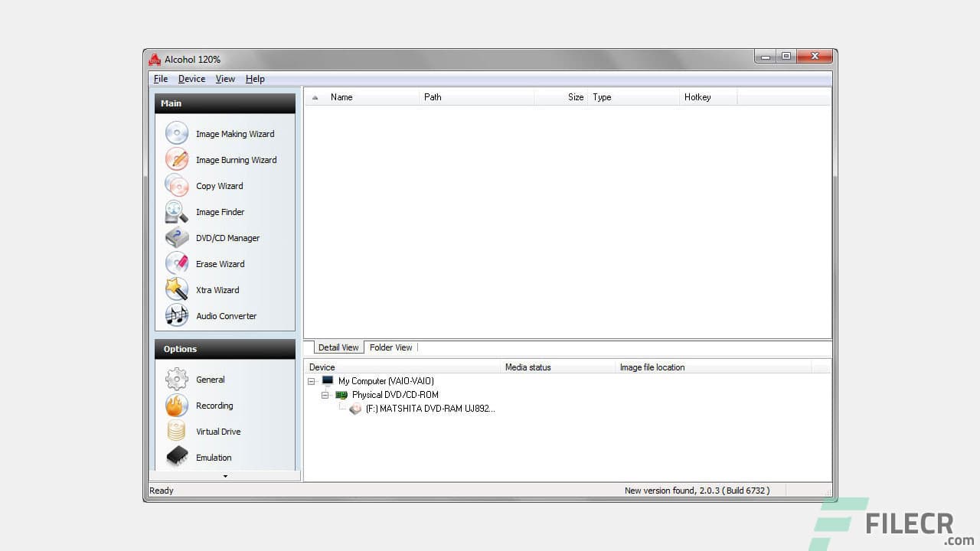Launch the Image Burning Wizard icon
The width and height of the screenshot is (980, 551).
177,160
